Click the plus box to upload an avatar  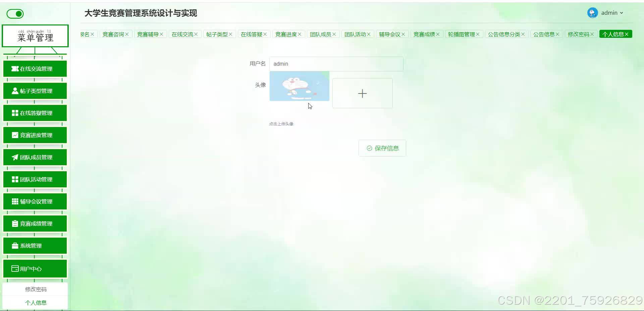tap(362, 93)
